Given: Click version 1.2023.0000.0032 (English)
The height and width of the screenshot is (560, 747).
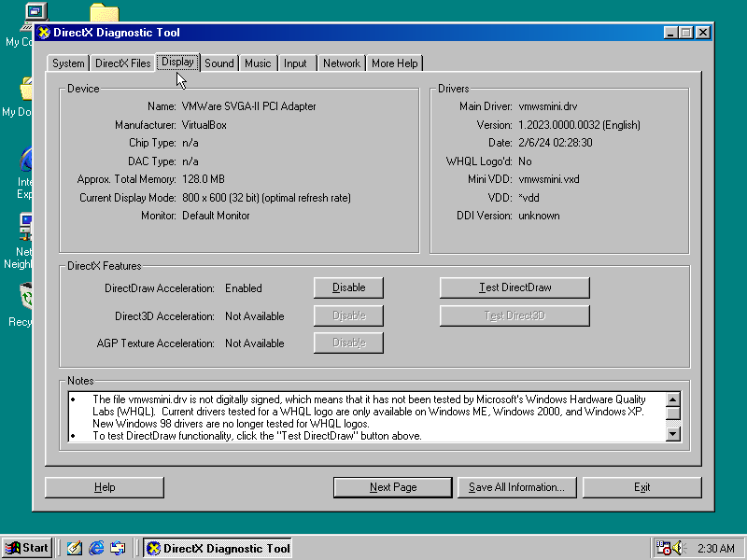Looking at the screenshot, I should pos(579,125).
